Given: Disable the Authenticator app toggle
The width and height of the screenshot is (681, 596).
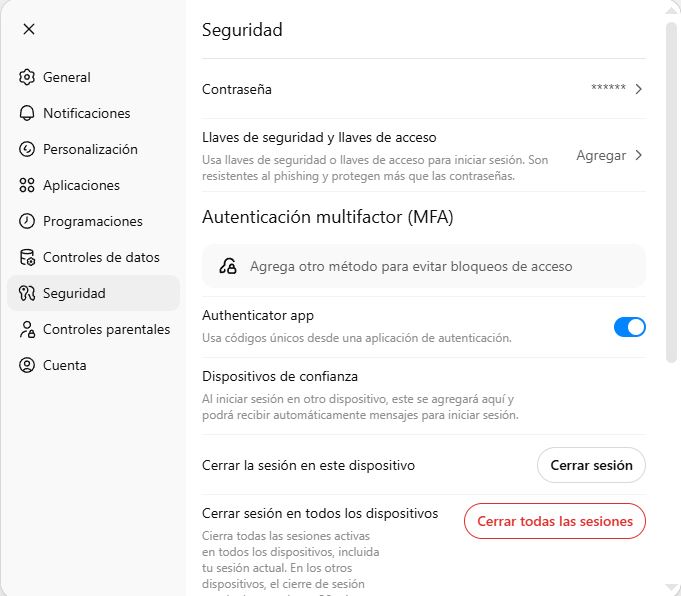Looking at the screenshot, I should tap(629, 326).
